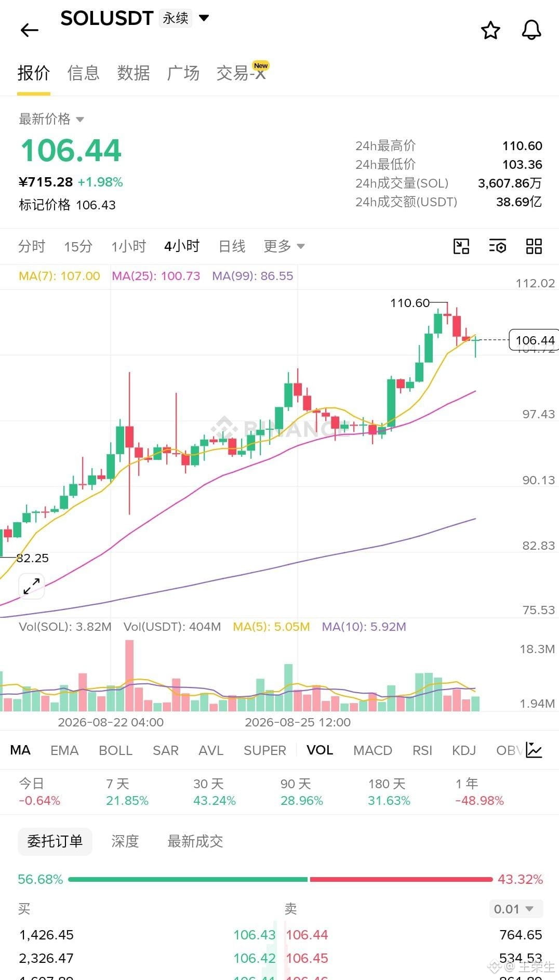Tap the 82.25 low marker on chart
This screenshot has height=980, width=559.
tap(32, 558)
